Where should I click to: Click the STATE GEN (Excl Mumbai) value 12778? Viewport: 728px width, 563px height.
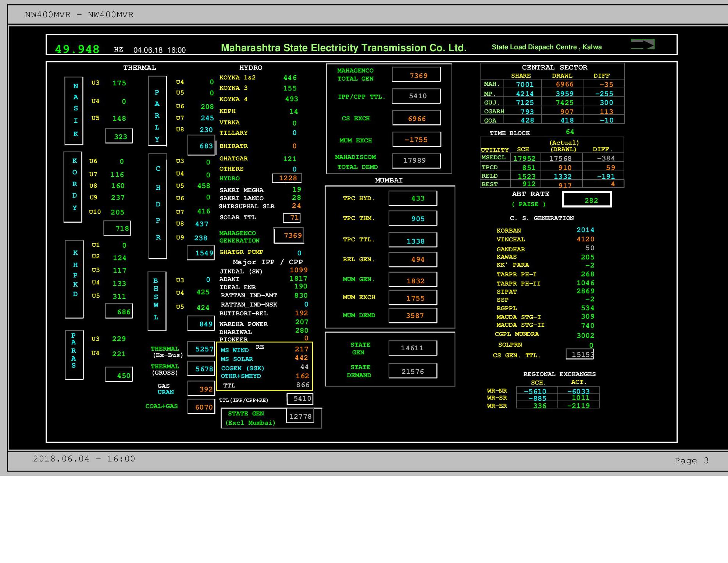click(300, 416)
